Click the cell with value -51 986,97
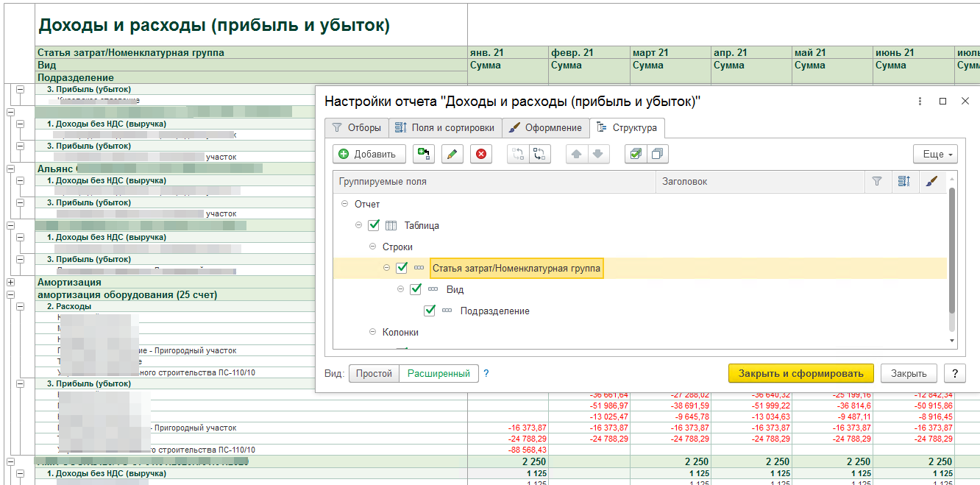Screen dimensions: 980x485 pyautogui.click(x=589, y=406)
